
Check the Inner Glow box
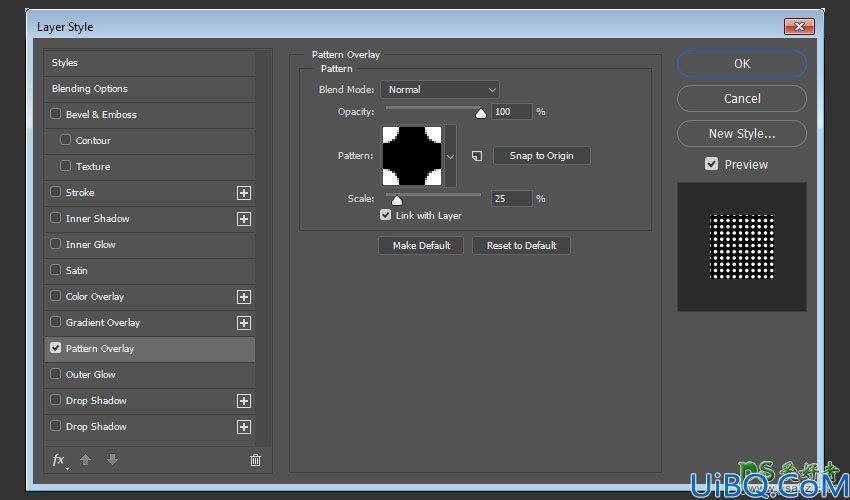pyautogui.click(x=55, y=244)
